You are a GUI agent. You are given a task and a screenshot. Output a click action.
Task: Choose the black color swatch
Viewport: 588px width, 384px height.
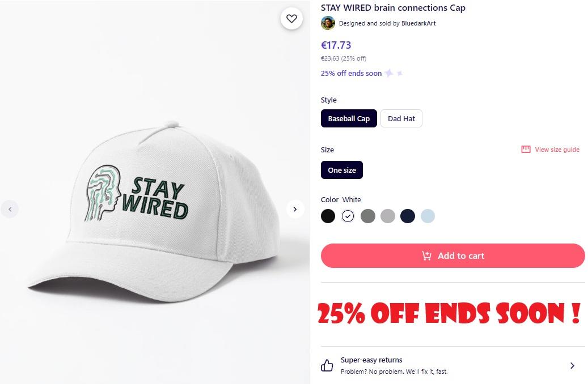click(x=328, y=216)
